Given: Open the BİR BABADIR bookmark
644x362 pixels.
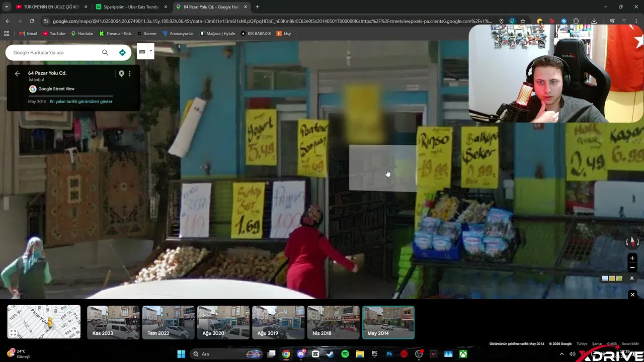Looking at the screenshot, I should point(256,34).
